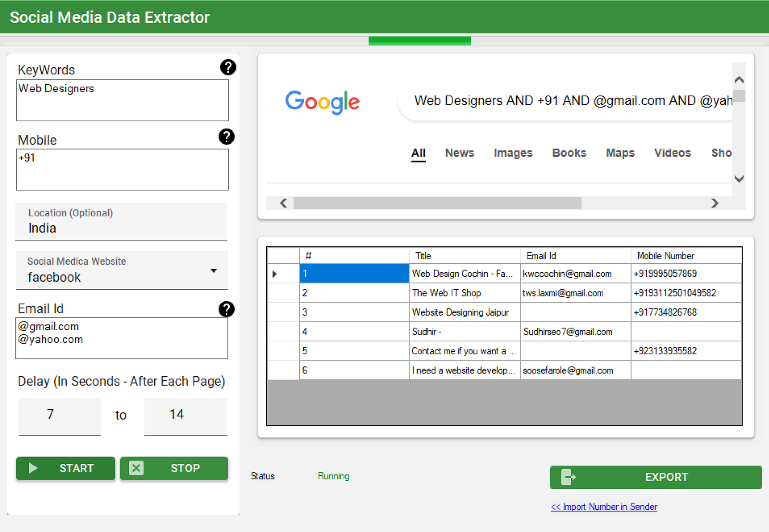Open the Videos search tab
This screenshot has width=769, height=532.
tap(672, 153)
